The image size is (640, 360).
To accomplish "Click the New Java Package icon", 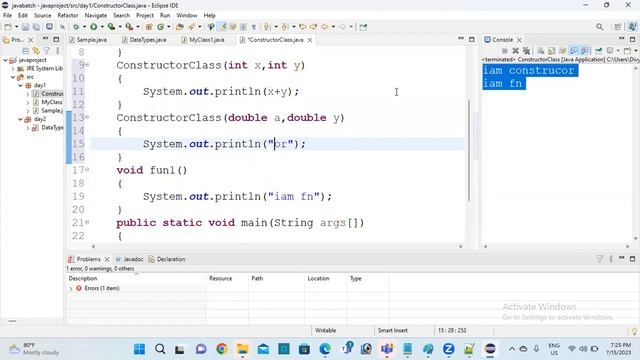I will click(x=149, y=27).
